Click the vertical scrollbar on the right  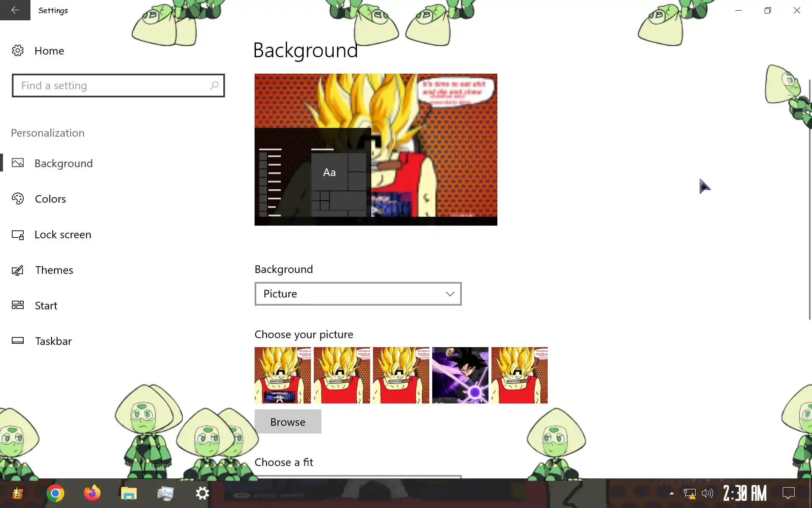click(x=809, y=199)
